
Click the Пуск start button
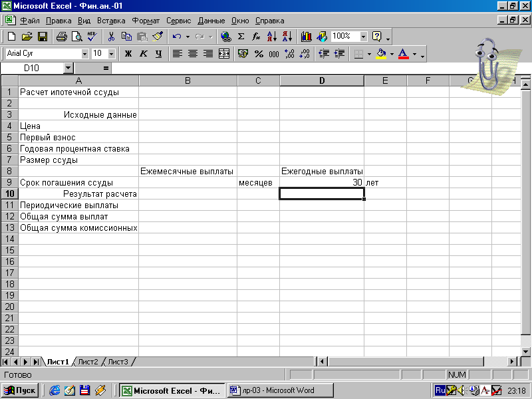point(20,390)
